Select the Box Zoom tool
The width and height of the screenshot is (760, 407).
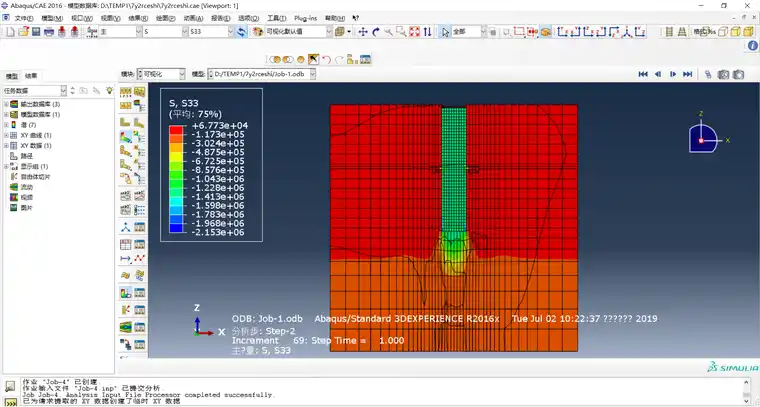401,32
